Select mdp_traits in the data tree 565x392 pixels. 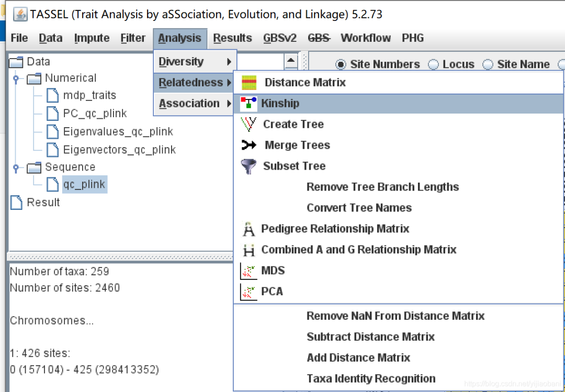click(x=90, y=96)
